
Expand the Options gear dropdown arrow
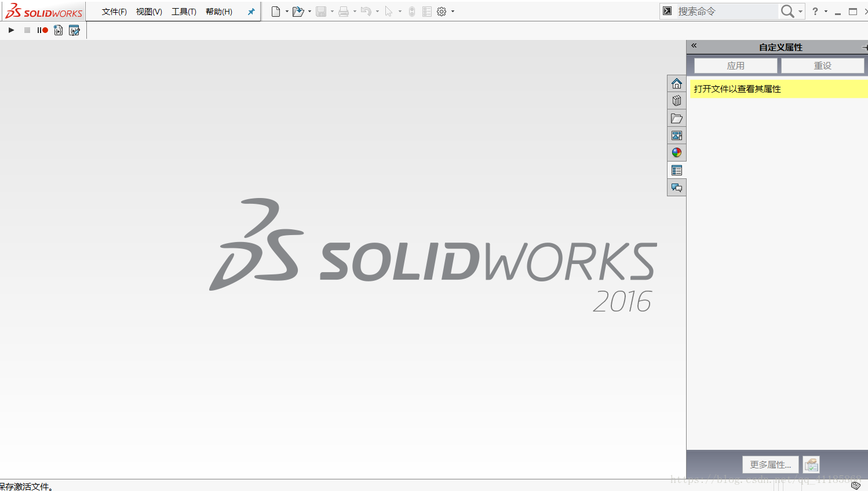coord(453,12)
